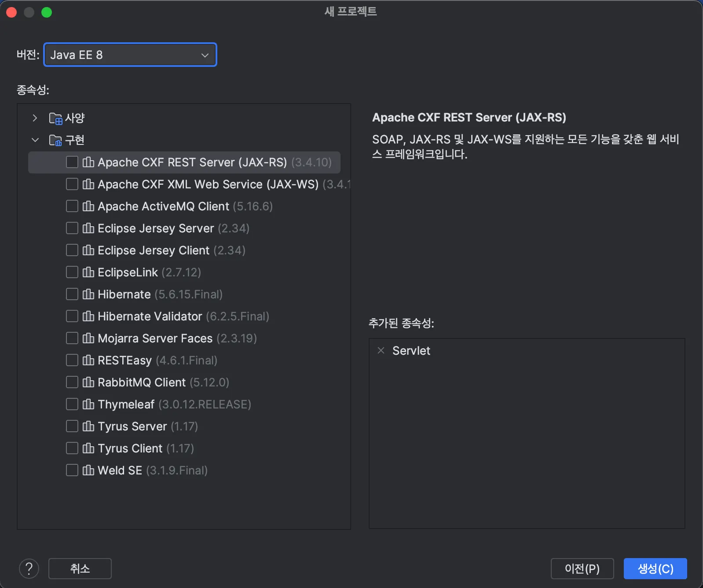Check the Hibernate (5.6.15.Final) checkbox
This screenshot has height=588, width=703.
pyautogui.click(x=72, y=294)
